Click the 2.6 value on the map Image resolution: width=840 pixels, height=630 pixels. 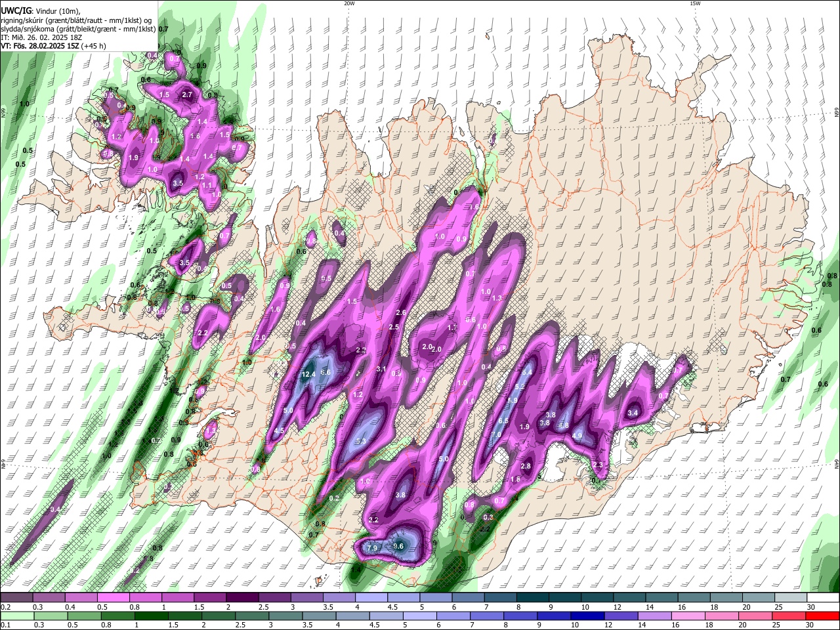click(402, 312)
